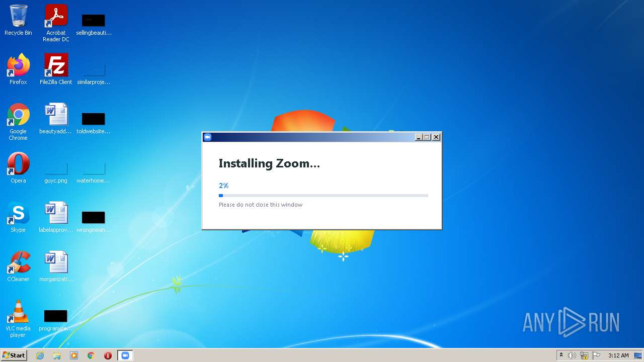644x362 pixels.
Task: Select the labelapprov... Word document
Action: tap(56, 217)
